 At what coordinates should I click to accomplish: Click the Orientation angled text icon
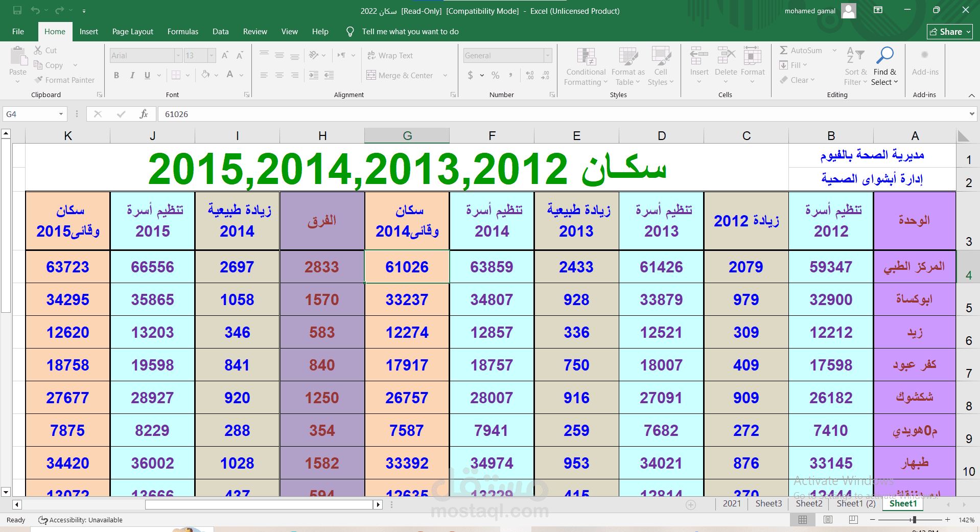coord(314,55)
